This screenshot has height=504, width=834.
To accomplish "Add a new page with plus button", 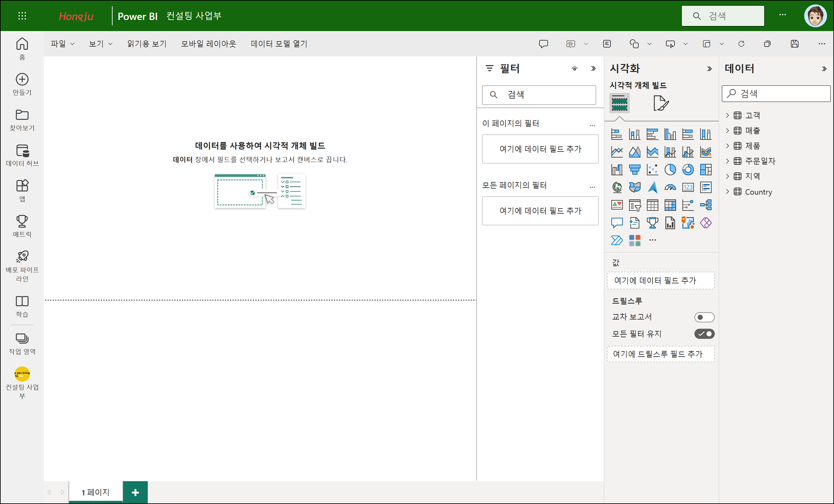I will (x=135, y=493).
